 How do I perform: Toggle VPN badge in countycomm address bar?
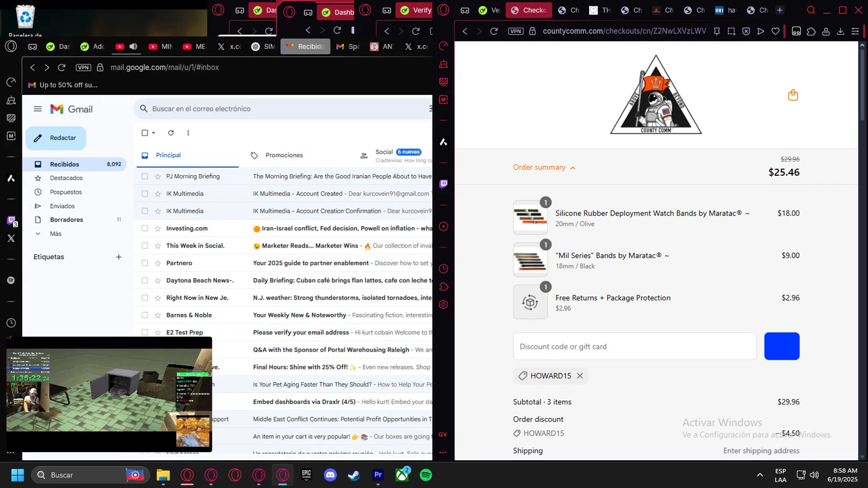coord(516,31)
